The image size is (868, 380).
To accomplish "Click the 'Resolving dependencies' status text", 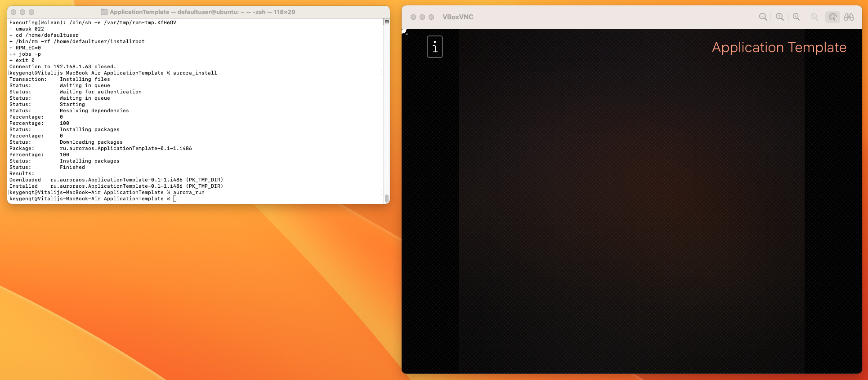I will (94, 110).
